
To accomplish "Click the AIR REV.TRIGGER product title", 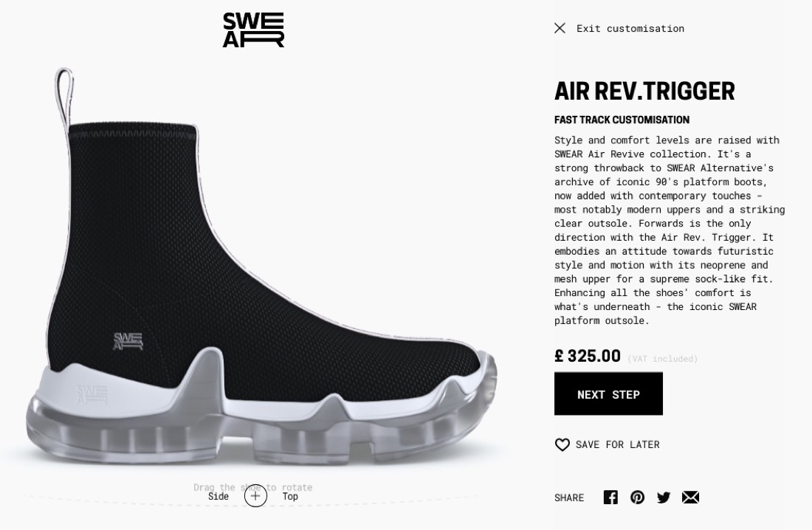I will 644,92.
